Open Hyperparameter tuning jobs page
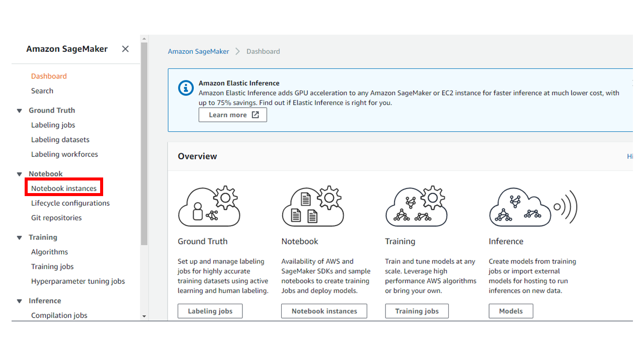Screen dimensions: 644x362 78,281
